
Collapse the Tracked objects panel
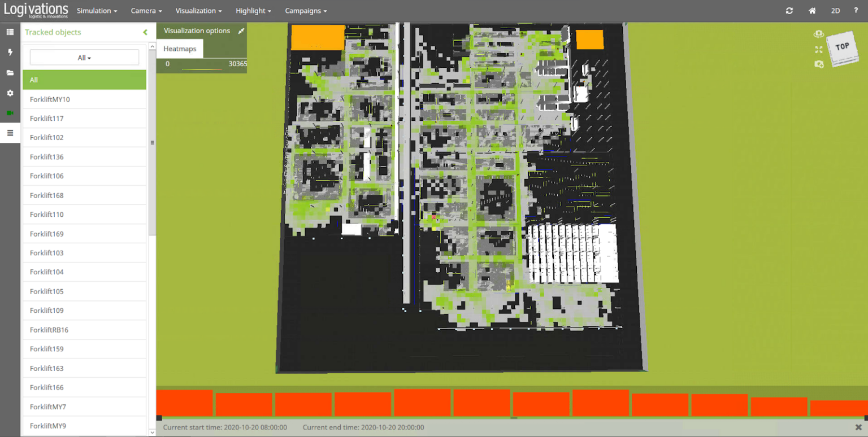(x=145, y=33)
